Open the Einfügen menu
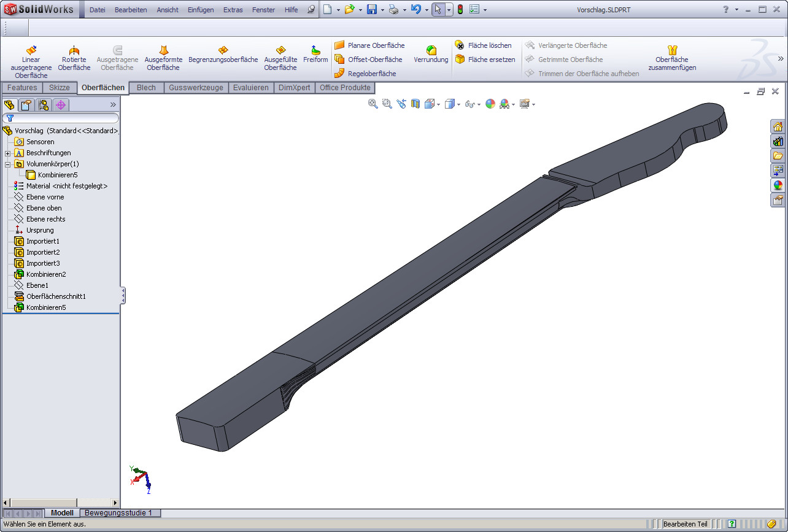 click(x=201, y=10)
